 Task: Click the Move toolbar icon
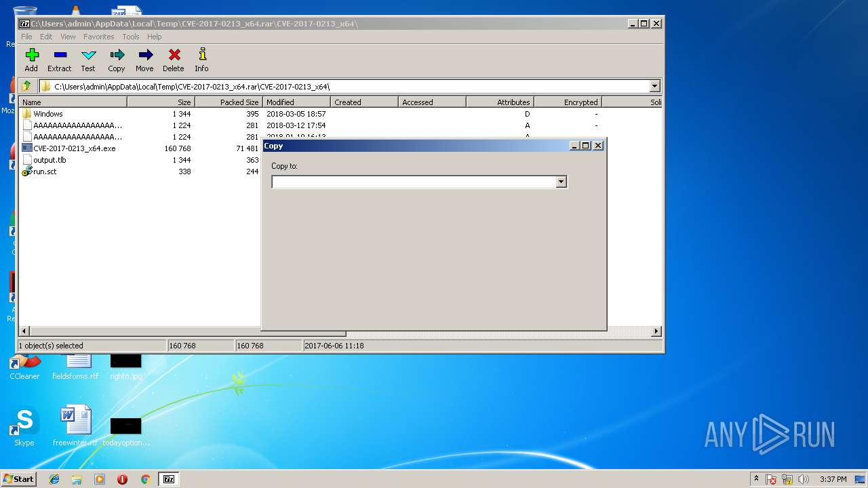click(x=144, y=60)
